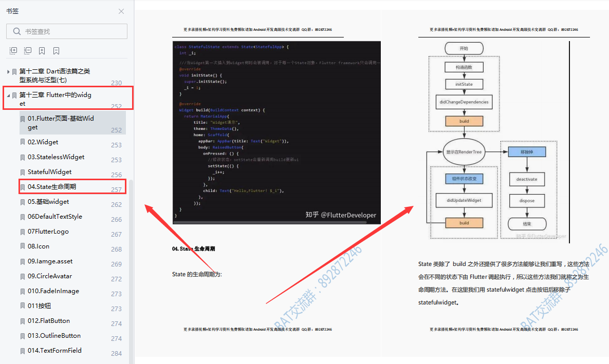Click the bookmark search field
The width and height of the screenshot is (609, 364).
(x=67, y=31)
